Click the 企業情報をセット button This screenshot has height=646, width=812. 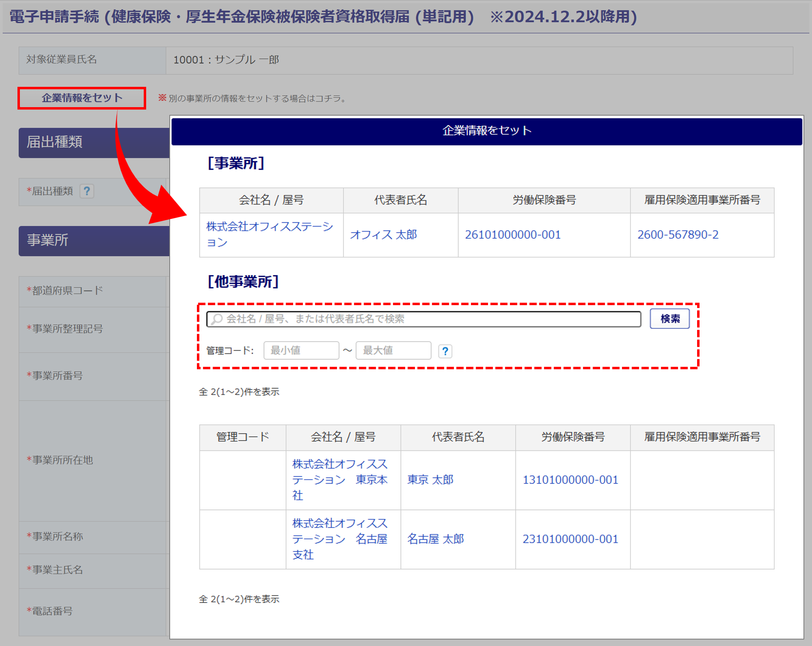(82, 98)
